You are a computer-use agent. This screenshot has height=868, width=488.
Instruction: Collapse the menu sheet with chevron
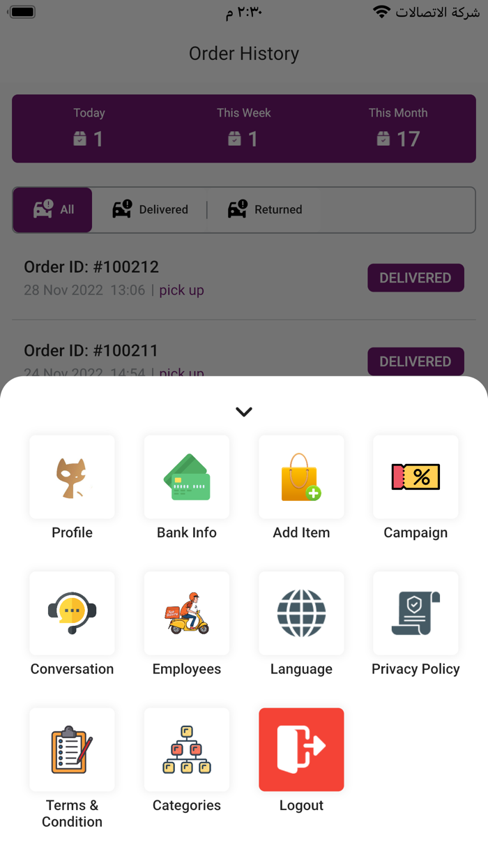(x=244, y=412)
